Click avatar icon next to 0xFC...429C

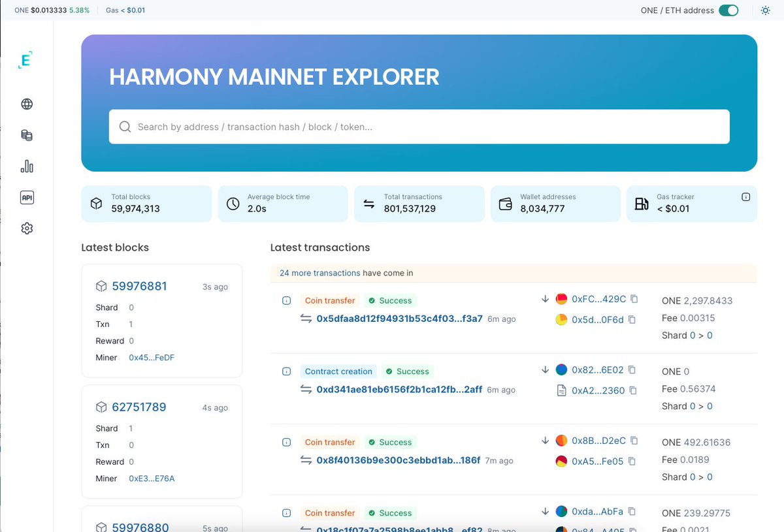[x=561, y=299]
